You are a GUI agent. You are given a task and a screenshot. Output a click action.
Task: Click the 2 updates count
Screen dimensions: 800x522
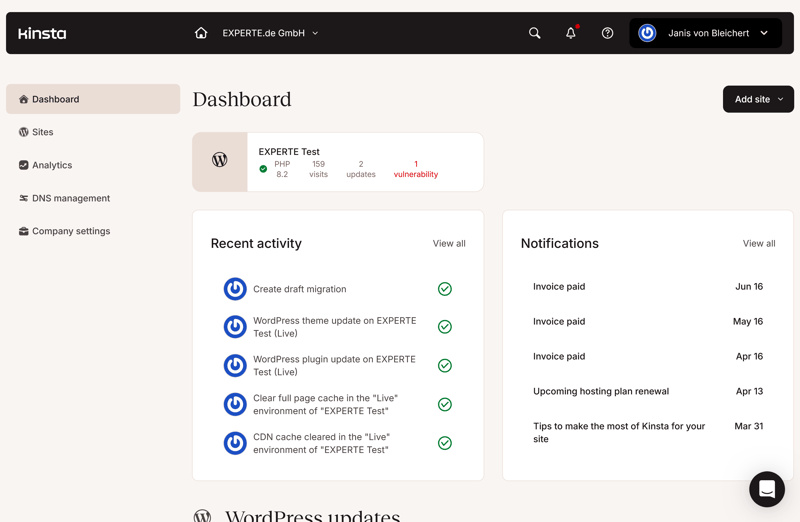[x=361, y=169]
